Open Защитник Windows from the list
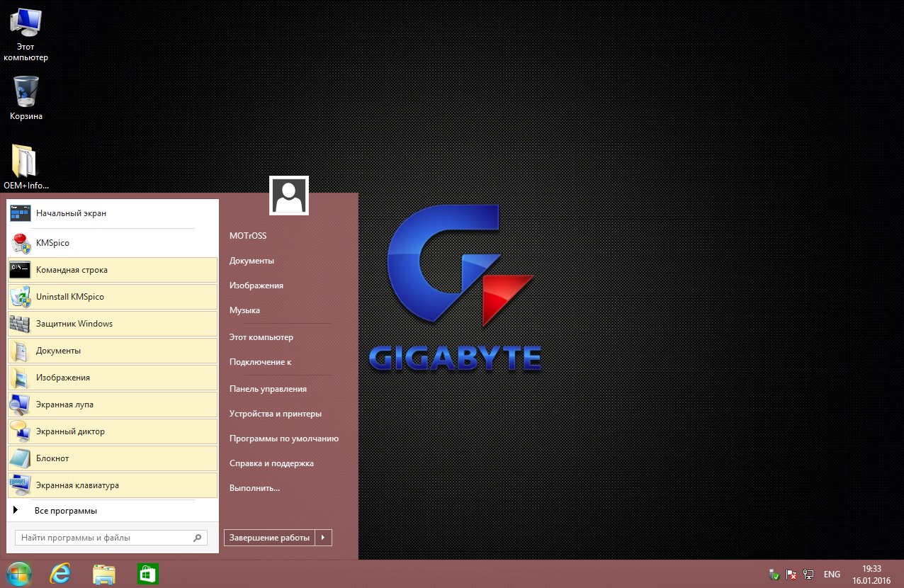Image resolution: width=904 pixels, height=588 pixels. pos(74,324)
